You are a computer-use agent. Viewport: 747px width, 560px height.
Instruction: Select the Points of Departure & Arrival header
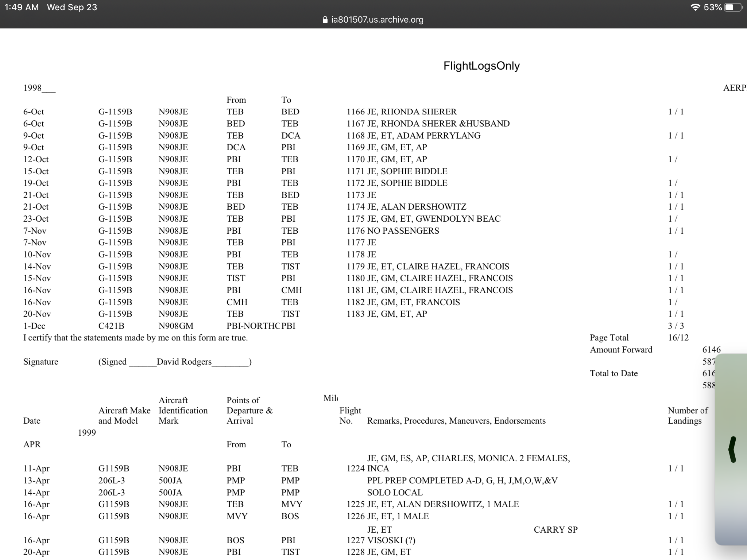pos(249,411)
